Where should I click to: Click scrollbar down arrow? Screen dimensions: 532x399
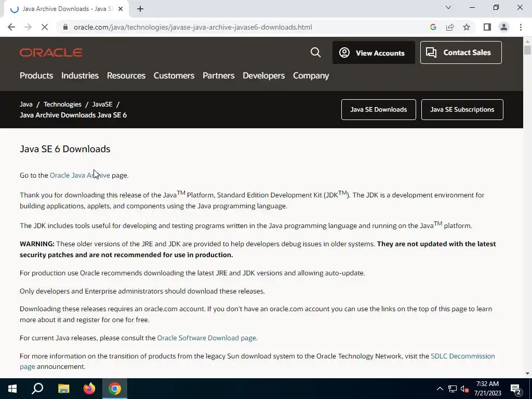pos(527,374)
